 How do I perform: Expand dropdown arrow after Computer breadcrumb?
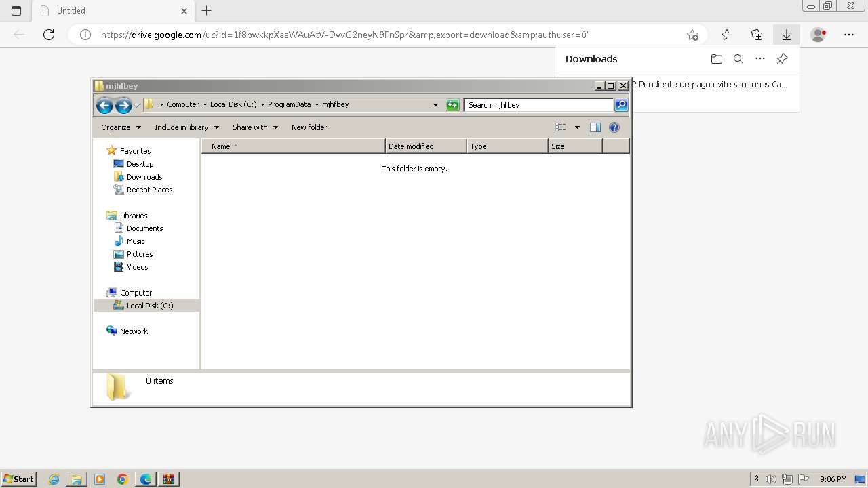point(205,105)
